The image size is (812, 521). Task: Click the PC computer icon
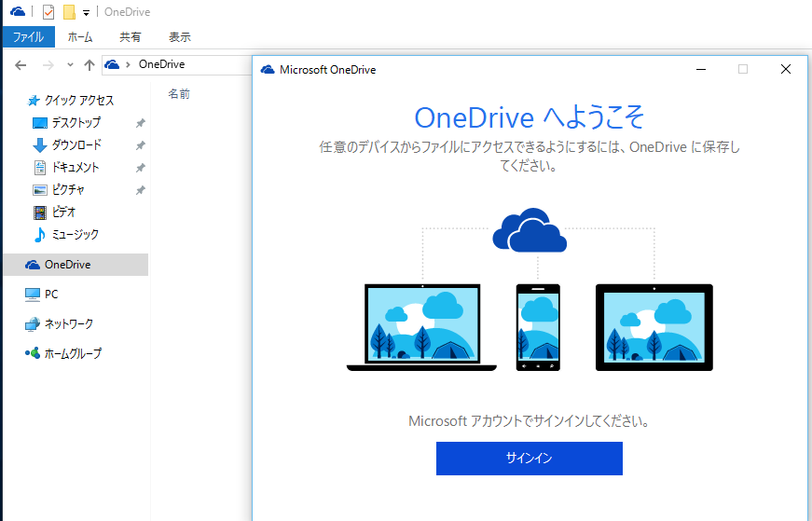[33, 295]
